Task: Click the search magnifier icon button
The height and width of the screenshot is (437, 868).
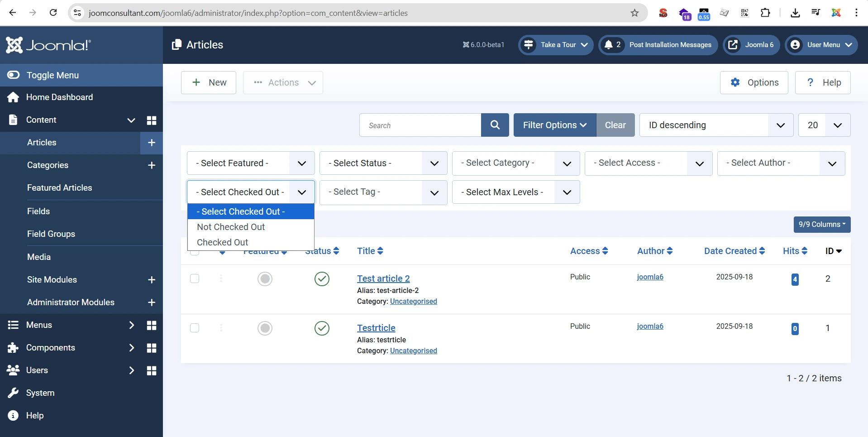Action: coord(495,125)
